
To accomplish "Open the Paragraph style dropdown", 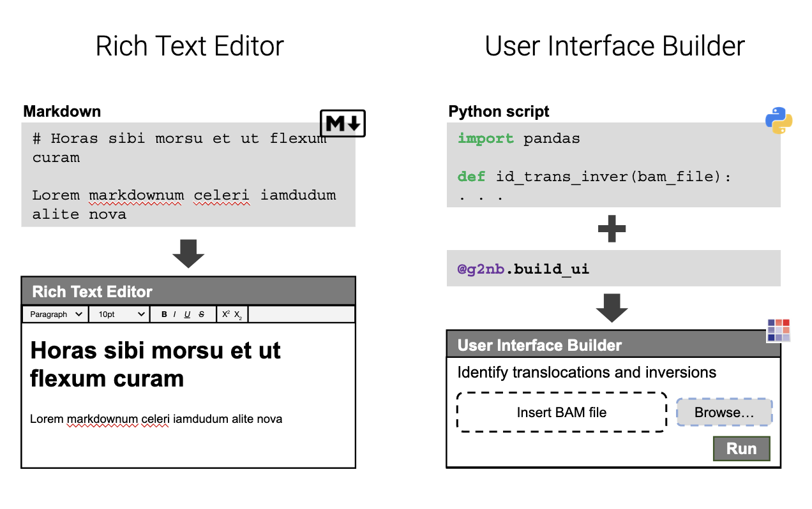I will click(x=56, y=314).
